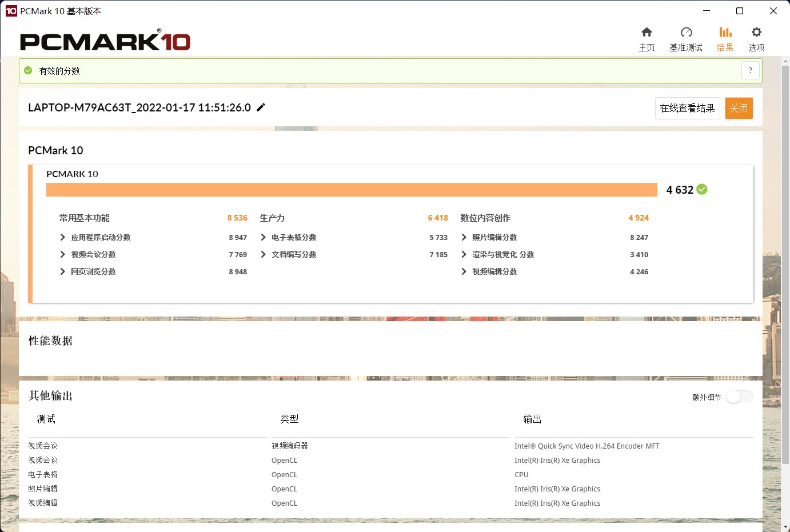Click score 8 247 for photo editing
This screenshot has width=790, height=532.
click(639, 237)
